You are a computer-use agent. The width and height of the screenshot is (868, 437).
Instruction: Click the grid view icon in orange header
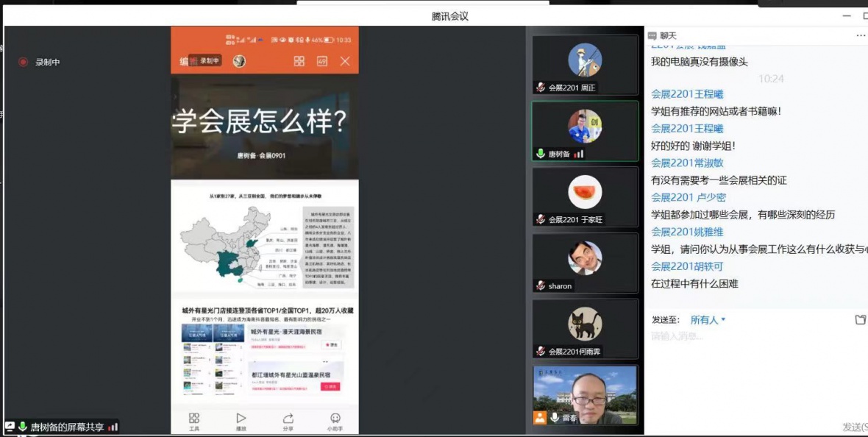[299, 61]
